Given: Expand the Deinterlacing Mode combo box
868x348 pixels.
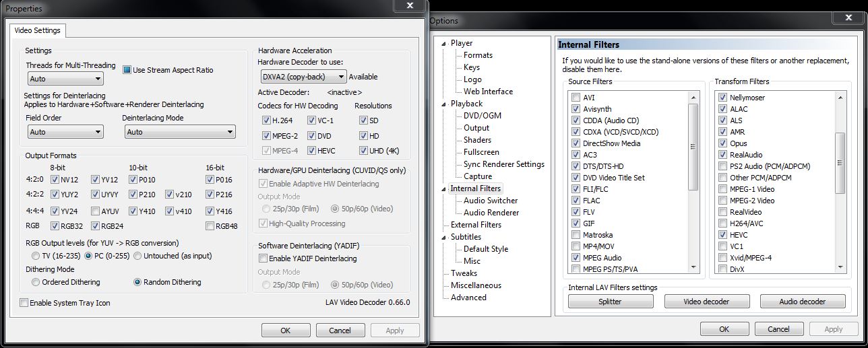Looking at the screenshot, I should [x=179, y=132].
